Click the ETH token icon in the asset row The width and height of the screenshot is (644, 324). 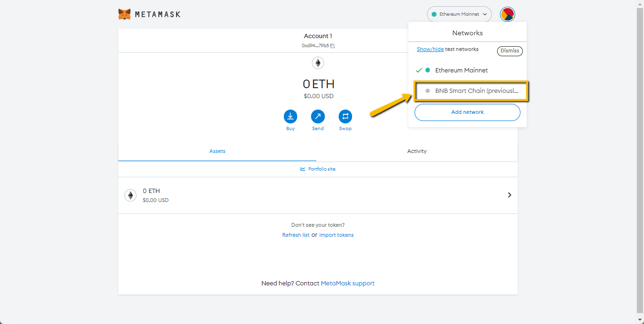coord(130,195)
